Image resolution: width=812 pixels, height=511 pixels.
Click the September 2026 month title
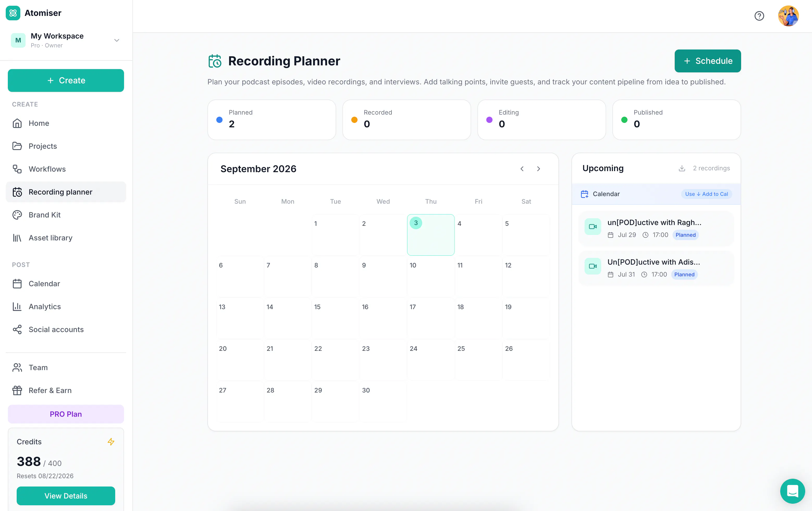[258, 169]
